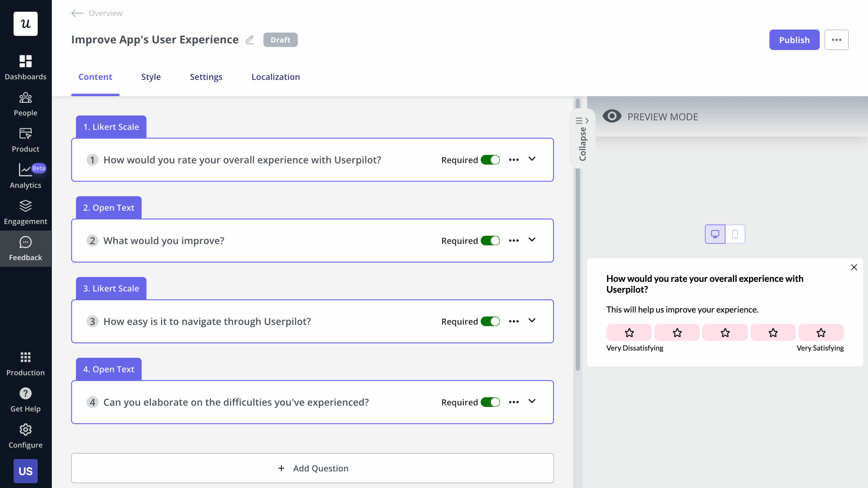Open the Analytics Beta section
The width and height of the screenshot is (868, 488).
[25, 176]
